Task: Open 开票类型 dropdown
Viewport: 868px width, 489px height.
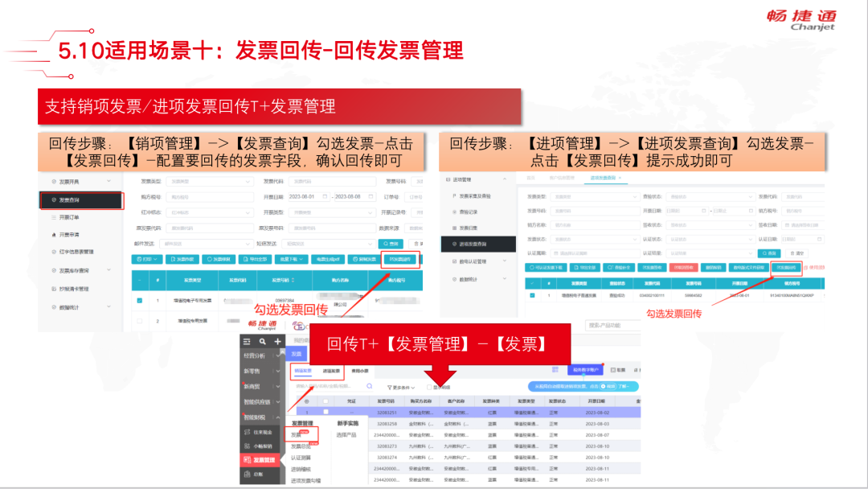Action: [x=332, y=212]
